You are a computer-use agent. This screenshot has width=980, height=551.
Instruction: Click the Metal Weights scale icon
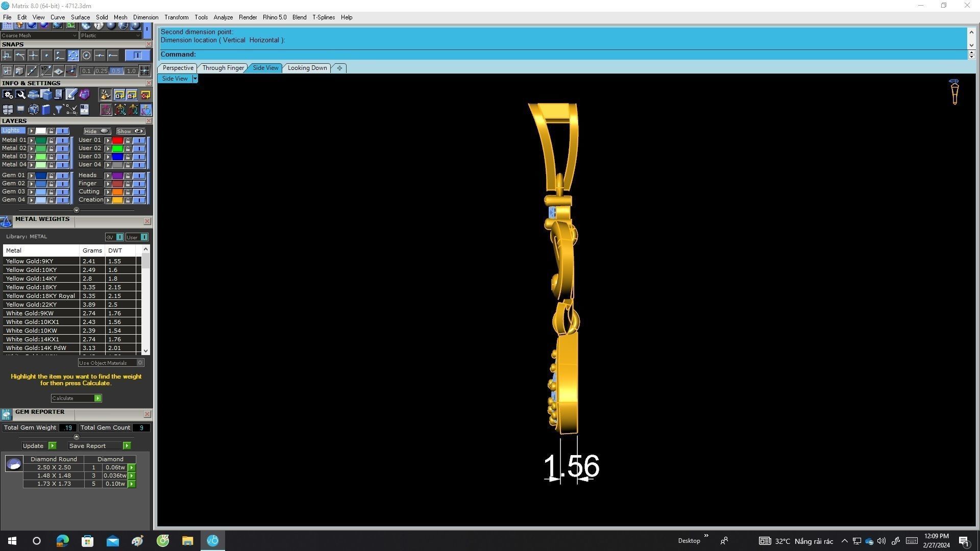6,221
